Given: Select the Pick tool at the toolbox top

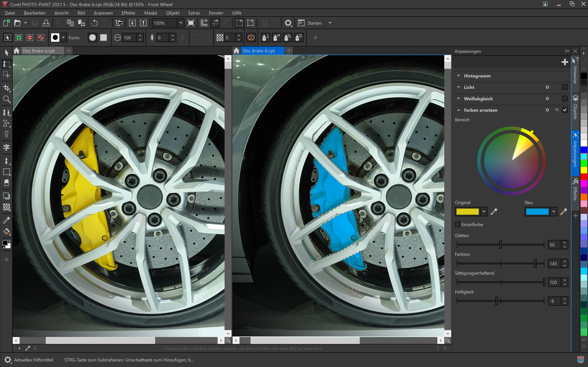Looking at the screenshot, I should (7, 53).
